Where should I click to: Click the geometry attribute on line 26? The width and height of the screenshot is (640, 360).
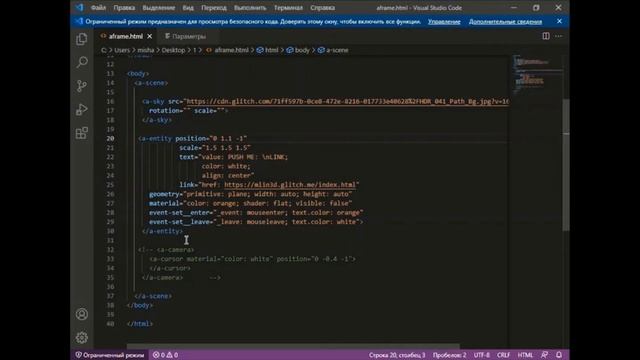(x=164, y=194)
